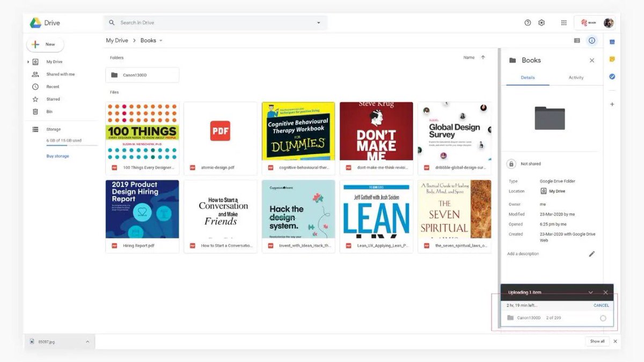The width and height of the screenshot is (644, 362).
Task: Click "2 hr, 19 min left..." text
Action: pos(522,306)
